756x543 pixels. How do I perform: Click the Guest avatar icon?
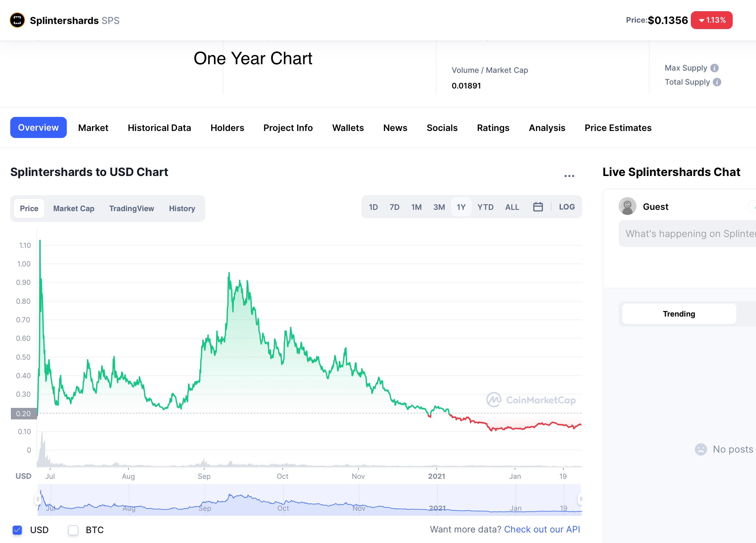point(627,206)
